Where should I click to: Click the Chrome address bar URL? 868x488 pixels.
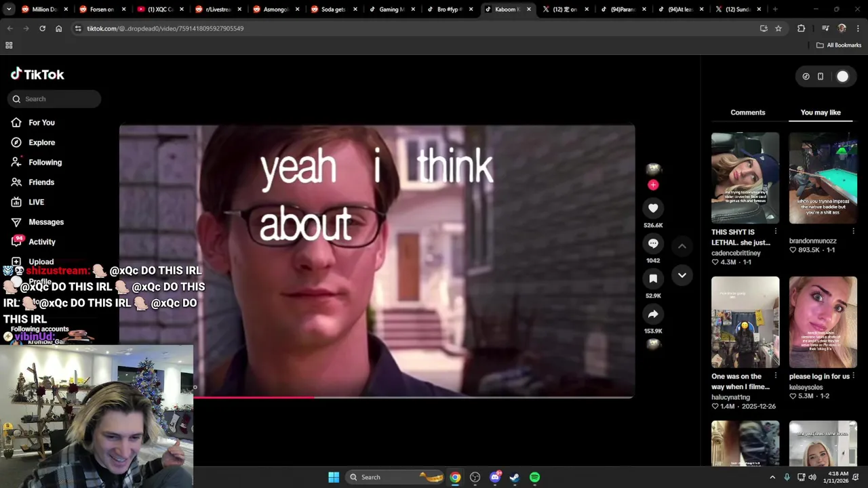pos(165,28)
